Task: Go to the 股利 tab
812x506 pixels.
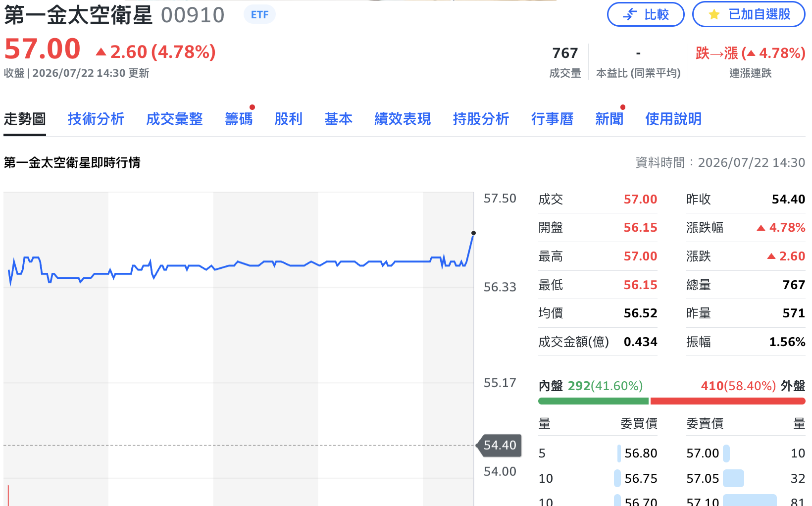Action: click(289, 119)
